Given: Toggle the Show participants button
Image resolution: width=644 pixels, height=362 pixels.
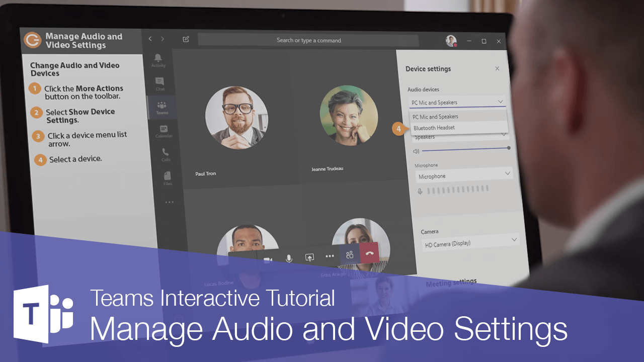Looking at the screenshot, I should pos(350,255).
